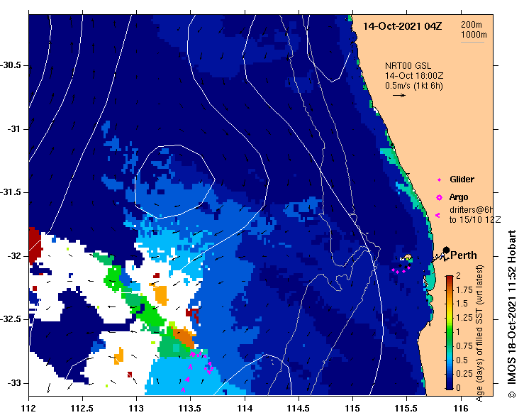Click the drifters@6h legend text
The image size is (524, 420).
pos(471,210)
